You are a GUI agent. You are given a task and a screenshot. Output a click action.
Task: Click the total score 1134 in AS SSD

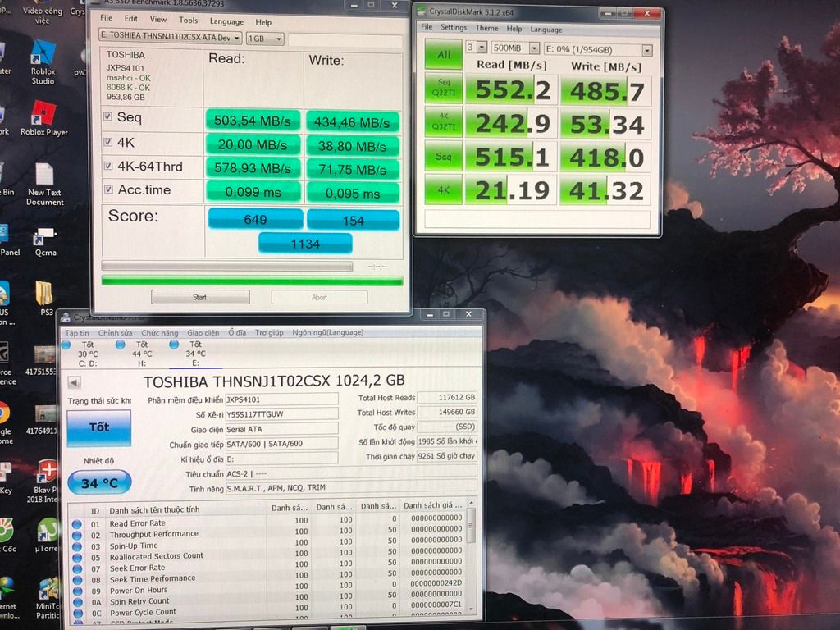[305, 244]
